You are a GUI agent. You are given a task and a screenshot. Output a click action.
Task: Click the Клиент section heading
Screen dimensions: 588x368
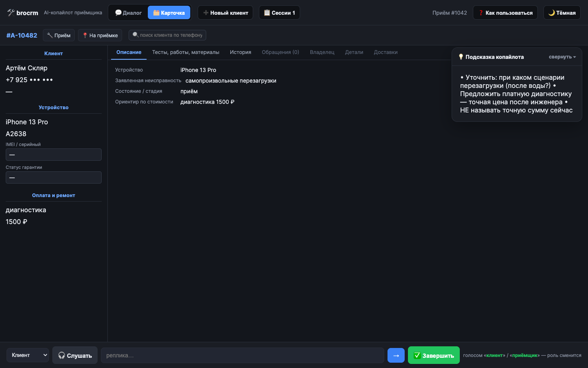53,54
